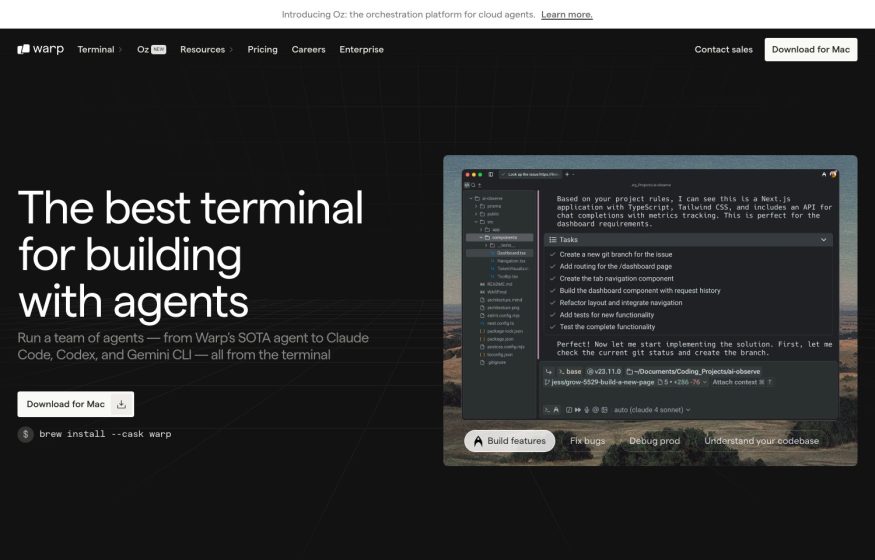Expand the Terminal navigation menu
The image size is (875, 560).
click(99, 50)
